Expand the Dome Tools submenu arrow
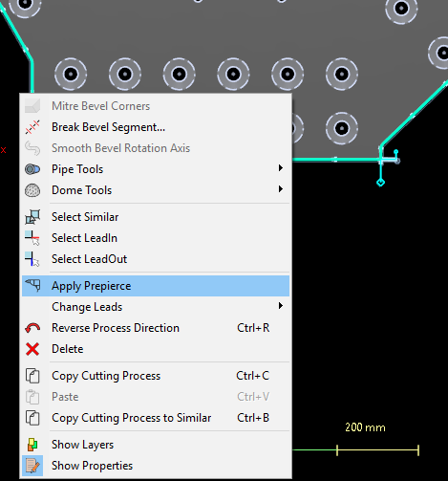 click(281, 189)
